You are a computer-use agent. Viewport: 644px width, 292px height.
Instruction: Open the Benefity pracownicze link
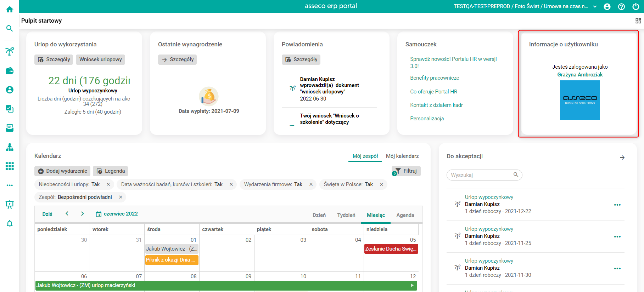pyautogui.click(x=435, y=78)
